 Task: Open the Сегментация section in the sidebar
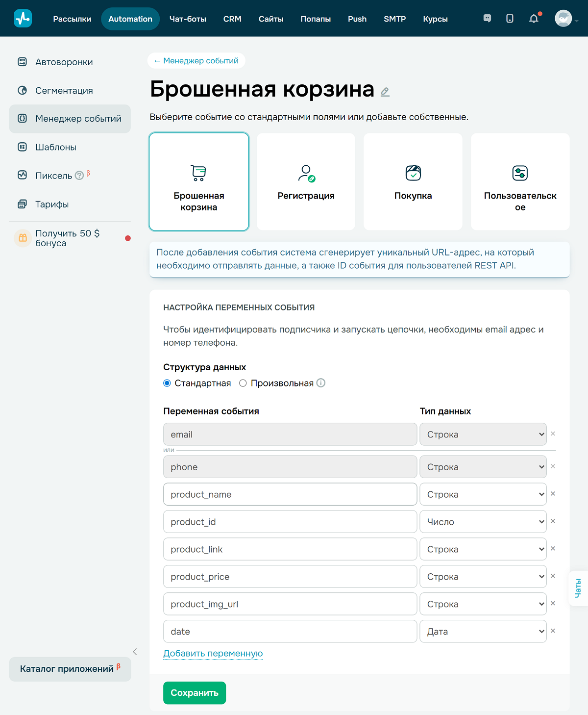(64, 90)
